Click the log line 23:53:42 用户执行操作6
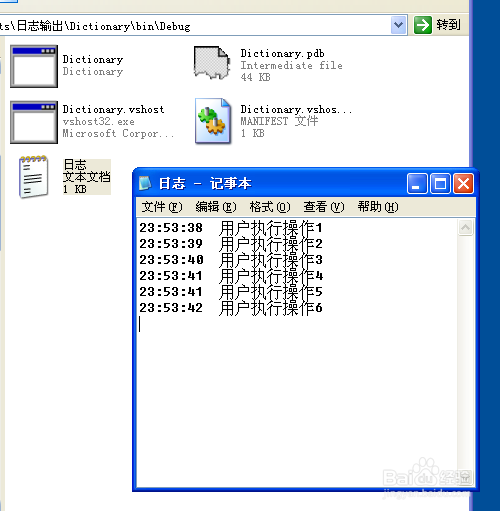500x511 pixels. pos(231,308)
